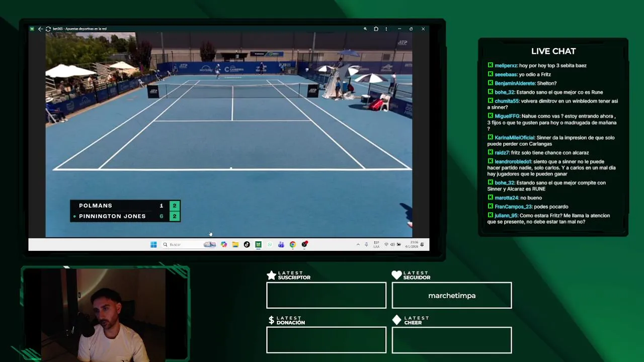The height and width of the screenshot is (362, 644).
Task: Open the volume speaker tray icon
Action: [392, 244]
